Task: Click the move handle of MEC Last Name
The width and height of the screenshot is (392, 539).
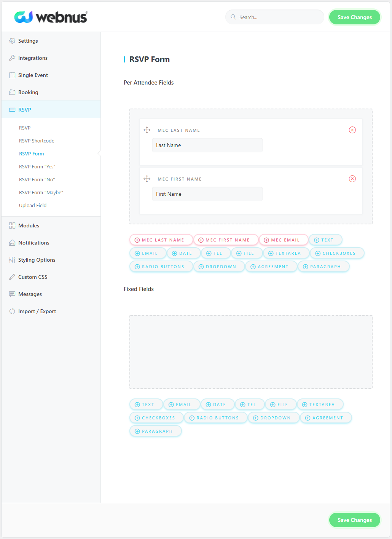Action: coord(147,130)
